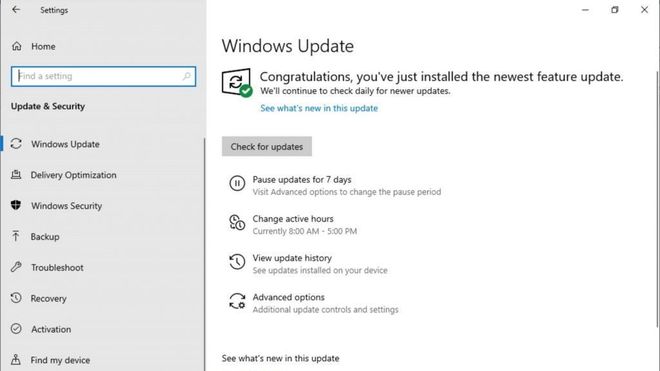Image resolution: width=660 pixels, height=371 pixels.
Task: Click the main pane vertical scrollbar
Action: [657, 198]
